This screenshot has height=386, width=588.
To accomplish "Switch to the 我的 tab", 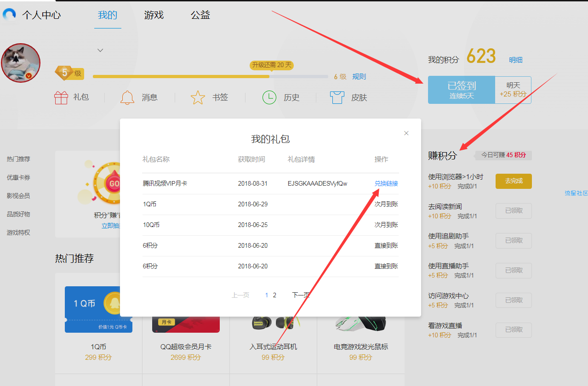I will [108, 15].
